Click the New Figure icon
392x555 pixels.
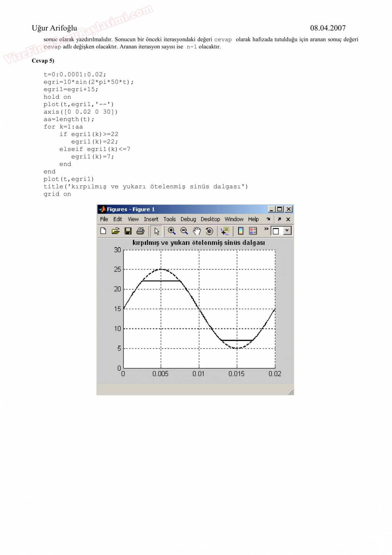(103, 231)
